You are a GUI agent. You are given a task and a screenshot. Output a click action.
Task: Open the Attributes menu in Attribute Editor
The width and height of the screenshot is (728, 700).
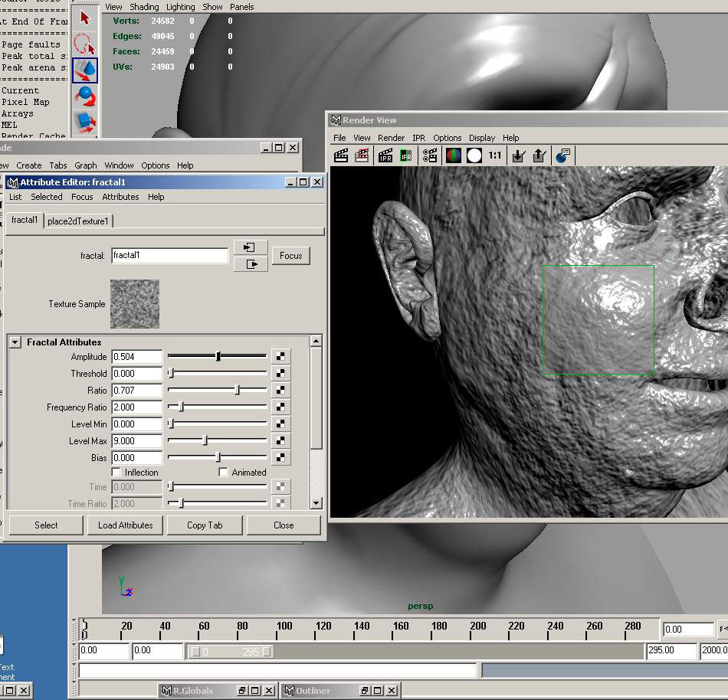point(120,197)
